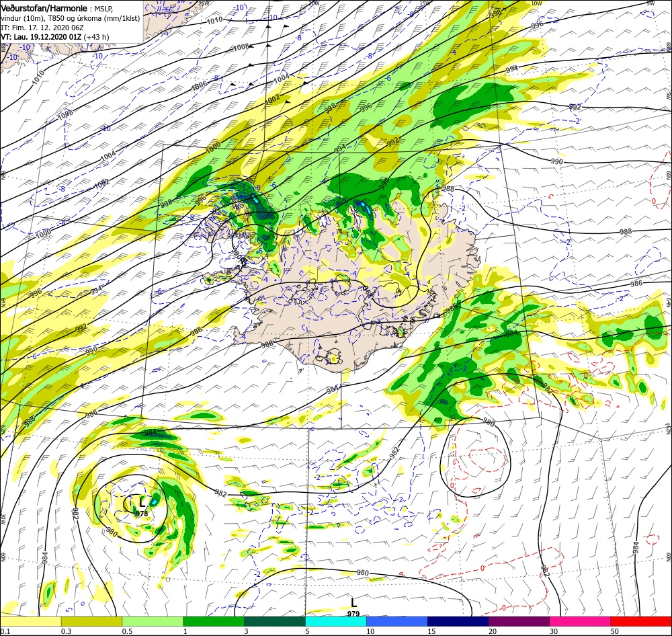The image size is (672, 636).
Task: Choose the purple 20–30 mm legend swatch
Action: click(x=519, y=621)
